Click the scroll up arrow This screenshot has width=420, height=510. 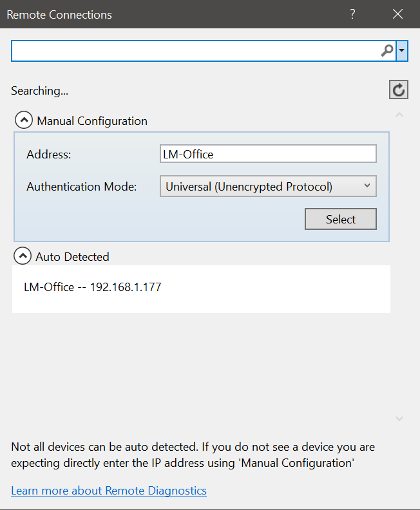[x=399, y=115]
